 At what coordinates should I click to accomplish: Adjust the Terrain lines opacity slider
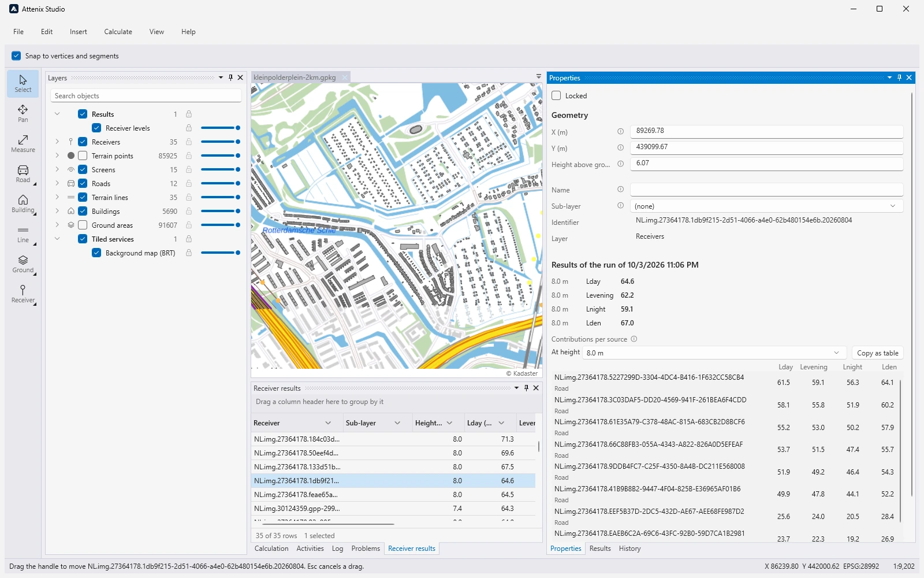220,197
